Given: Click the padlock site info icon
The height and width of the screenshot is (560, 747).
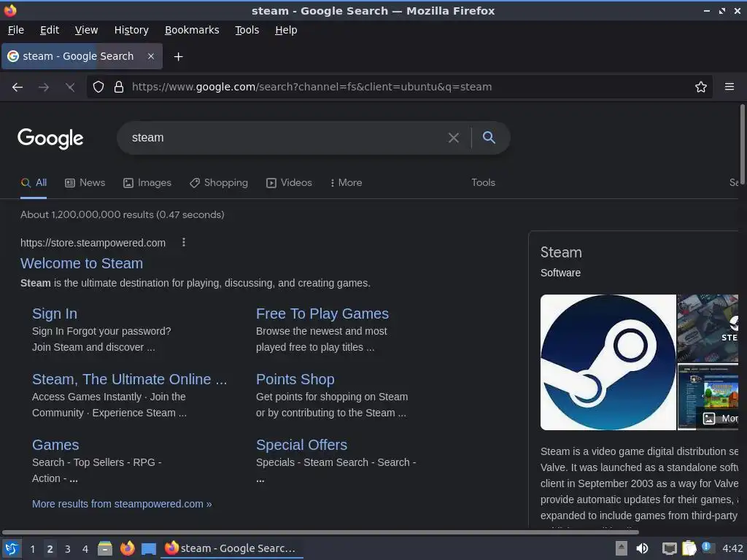Looking at the screenshot, I should (119, 87).
